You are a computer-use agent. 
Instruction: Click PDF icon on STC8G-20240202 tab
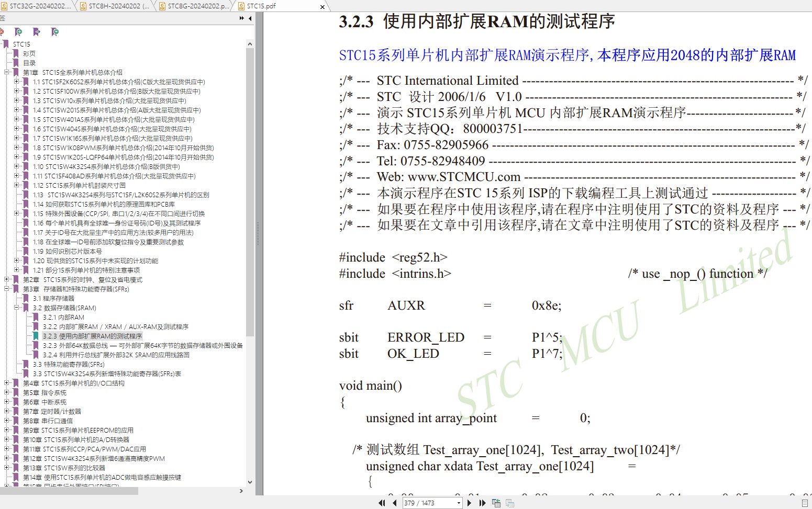click(162, 6)
